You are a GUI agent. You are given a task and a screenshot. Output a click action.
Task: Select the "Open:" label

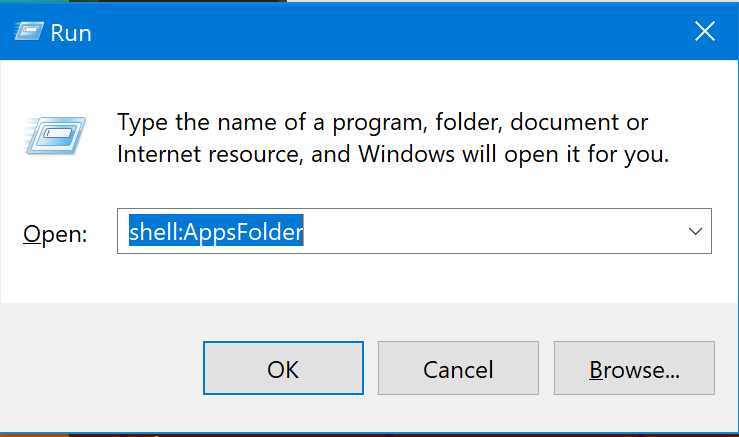click(55, 233)
